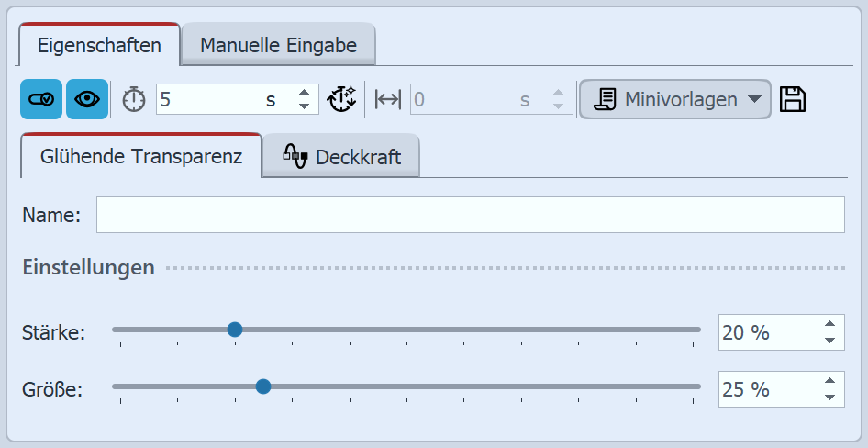Click the scroll icon in Minivorlagen button
The height and width of the screenshot is (448, 868).
tap(605, 99)
